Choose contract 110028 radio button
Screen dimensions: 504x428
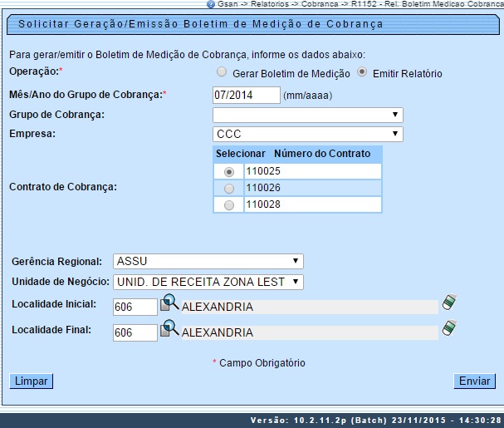228,204
